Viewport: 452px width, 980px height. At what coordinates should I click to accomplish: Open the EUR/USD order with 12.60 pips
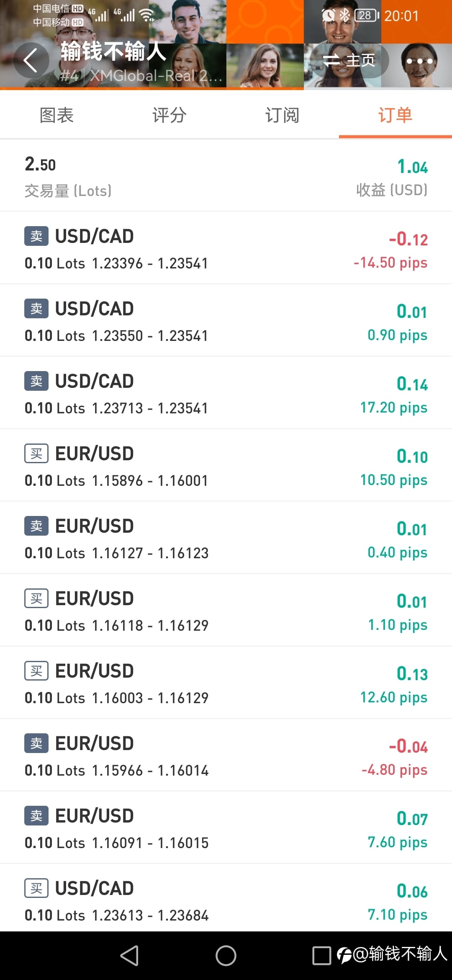tap(226, 683)
